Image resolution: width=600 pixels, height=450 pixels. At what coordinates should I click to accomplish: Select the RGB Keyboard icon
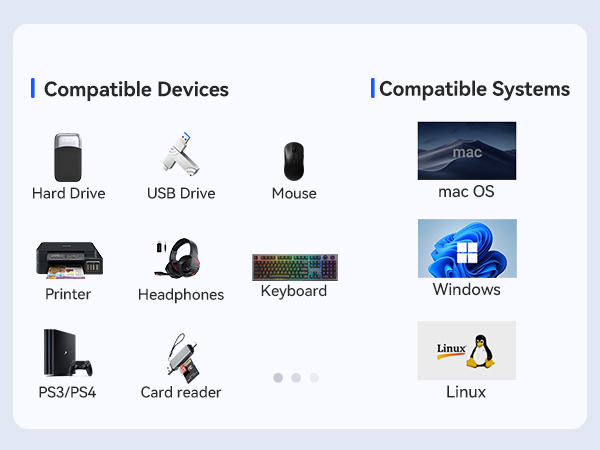point(295,267)
